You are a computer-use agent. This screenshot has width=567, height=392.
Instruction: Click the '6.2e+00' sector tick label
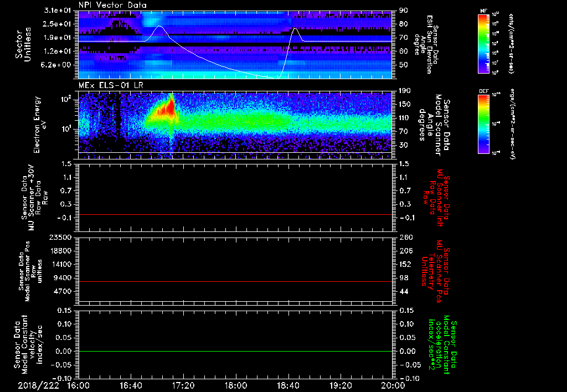pyautogui.click(x=57, y=65)
